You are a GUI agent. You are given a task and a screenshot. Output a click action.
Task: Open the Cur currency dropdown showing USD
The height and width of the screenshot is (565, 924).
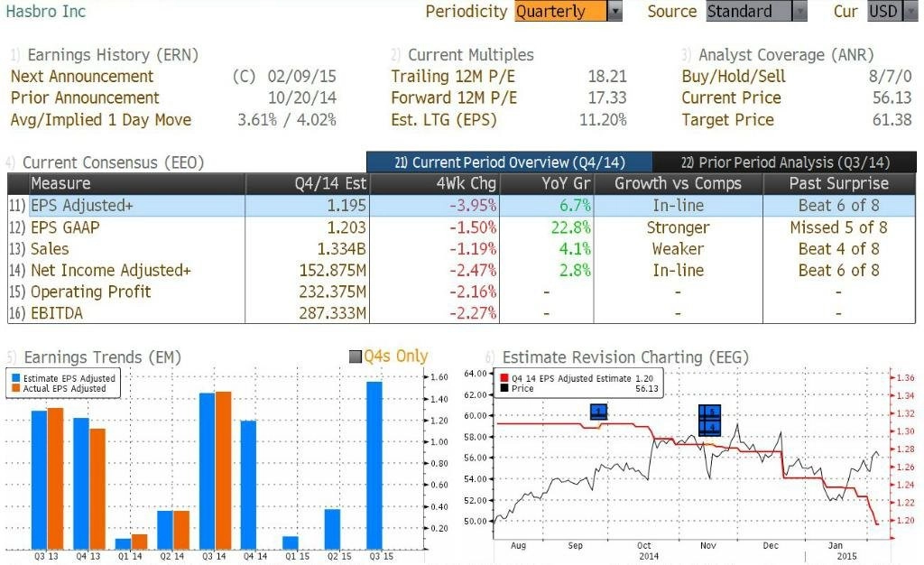click(x=892, y=11)
